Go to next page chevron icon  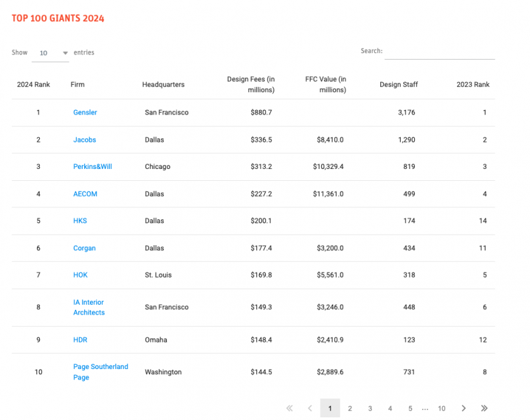coord(463,408)
